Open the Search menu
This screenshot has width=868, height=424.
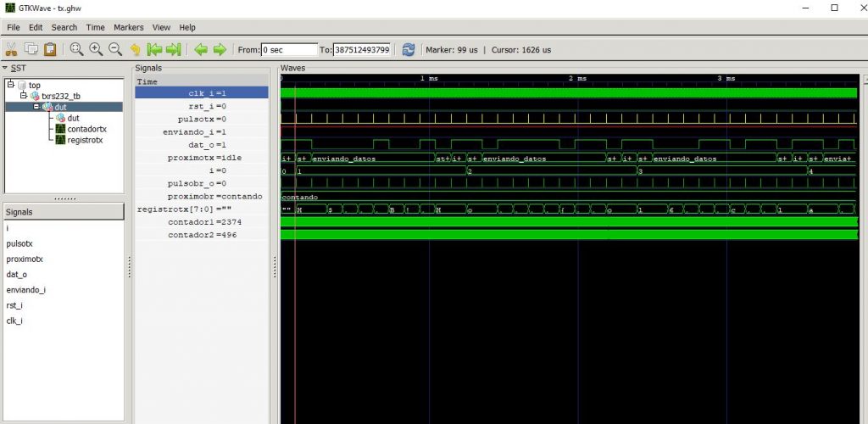64,27
